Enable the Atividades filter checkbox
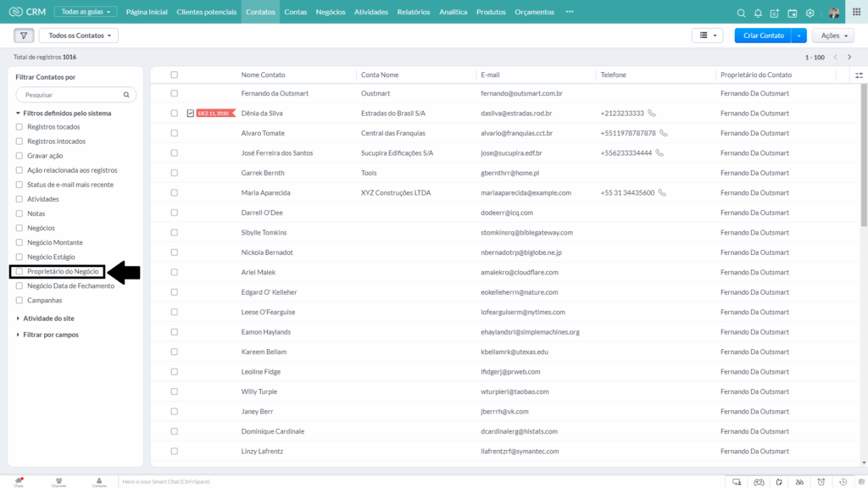Screen dimensions: 868x488 19,198
